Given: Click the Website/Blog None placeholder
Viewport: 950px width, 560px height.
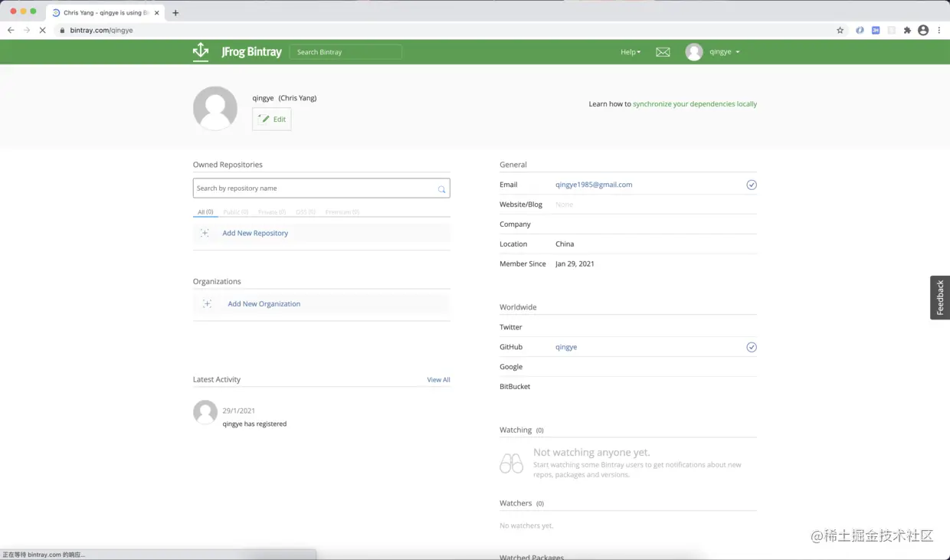Looking at the screenshot, I should (564, 205).
